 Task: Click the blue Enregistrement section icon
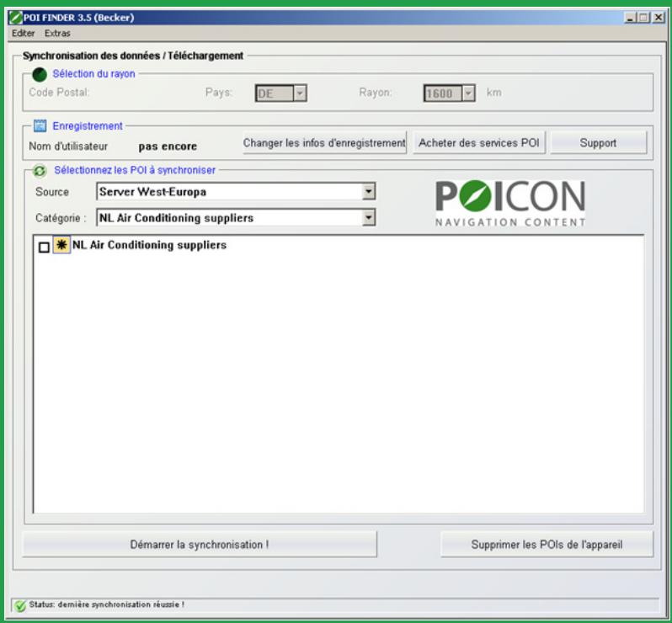(40, 125)
